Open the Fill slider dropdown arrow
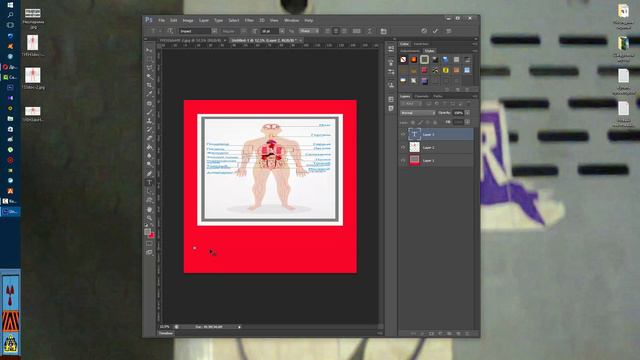640x360 pixels. (x=467, y=122)
